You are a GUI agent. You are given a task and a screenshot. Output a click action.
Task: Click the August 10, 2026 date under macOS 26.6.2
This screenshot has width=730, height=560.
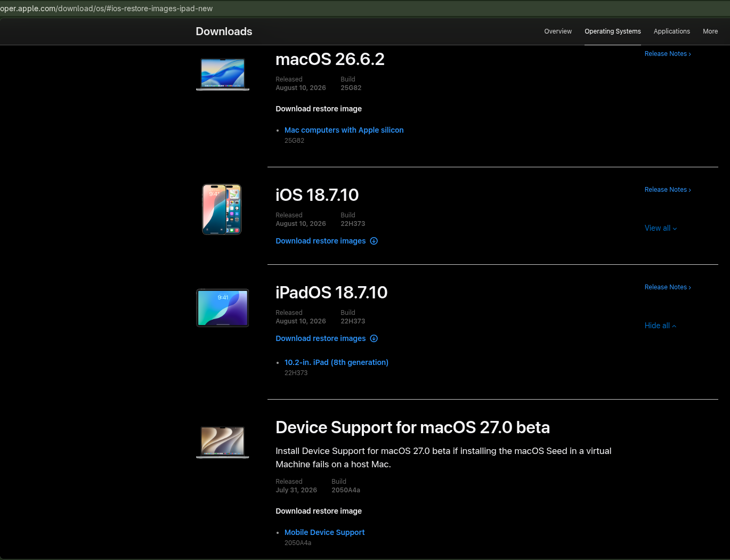301,88
